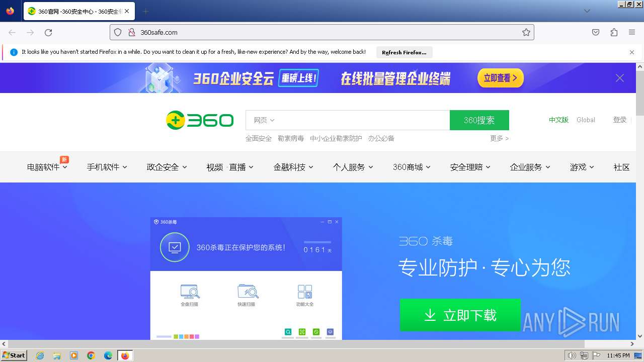
Task: Open the 游戏 navigation menu
Action: 582,167
